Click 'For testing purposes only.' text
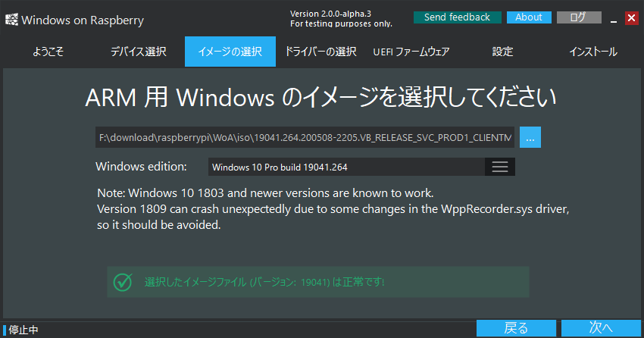The height and width of the screenshot is (338, 644). 341,23
